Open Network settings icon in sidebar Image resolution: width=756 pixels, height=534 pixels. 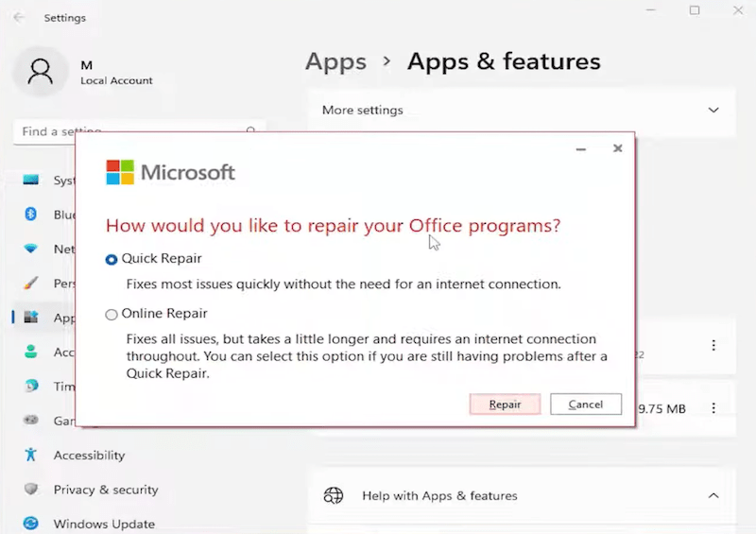click(x=31, y=249)
